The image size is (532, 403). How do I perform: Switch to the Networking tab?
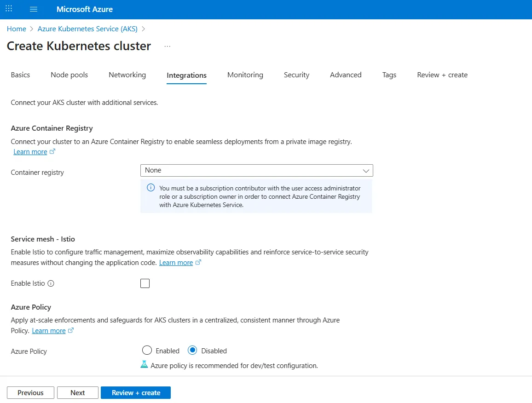point(127,75)
